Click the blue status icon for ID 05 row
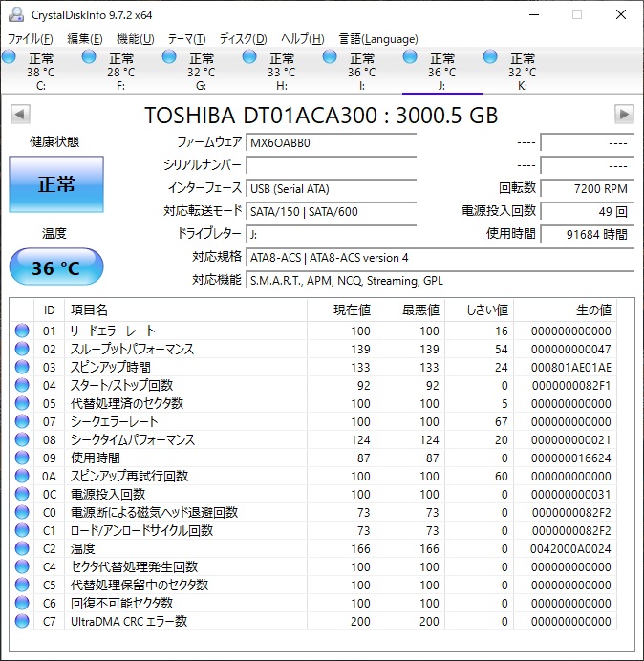 (22, 404)
